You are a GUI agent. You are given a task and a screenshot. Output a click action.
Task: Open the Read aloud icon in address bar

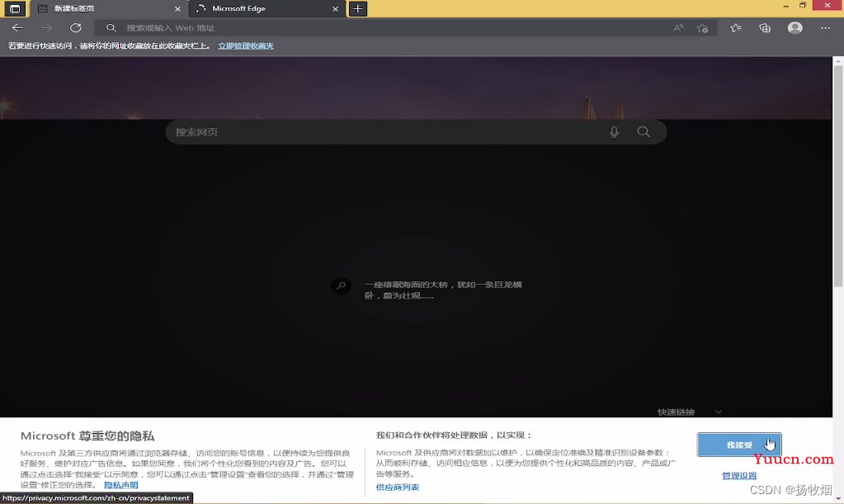click(x=678, y=28)
